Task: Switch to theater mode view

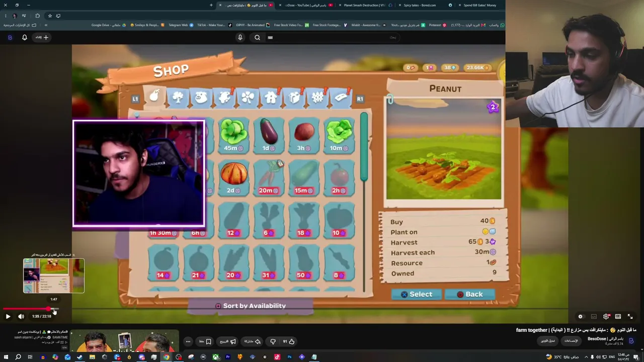Action: (618, 316)
